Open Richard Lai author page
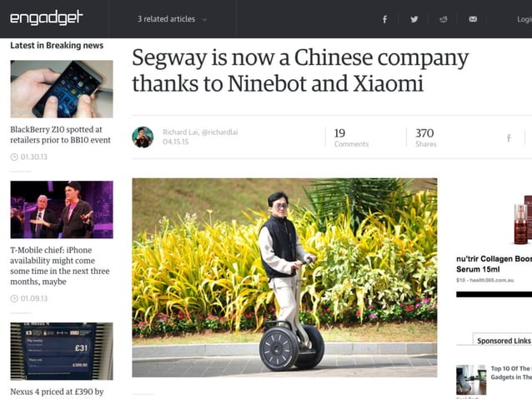The image size is (532, 399). click(180, 132)
